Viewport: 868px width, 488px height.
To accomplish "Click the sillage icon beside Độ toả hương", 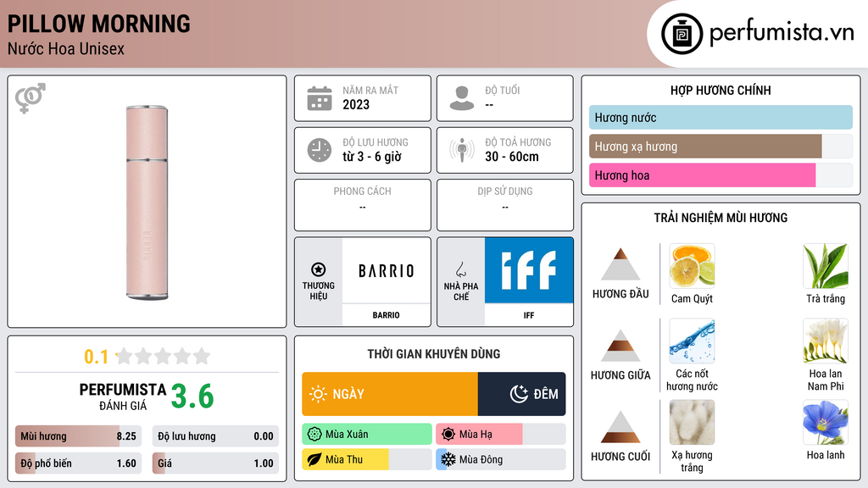I will coord(462,150).
